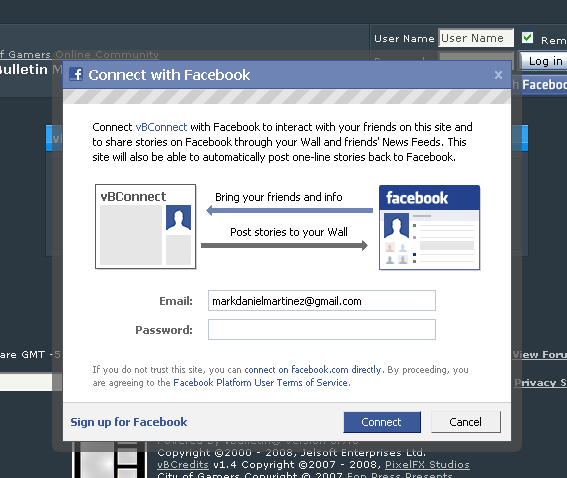Click the facebook profile illustration thumbnail
This screenshot has width=567, height=478.
pyautogui.click(x=430, y=227)
